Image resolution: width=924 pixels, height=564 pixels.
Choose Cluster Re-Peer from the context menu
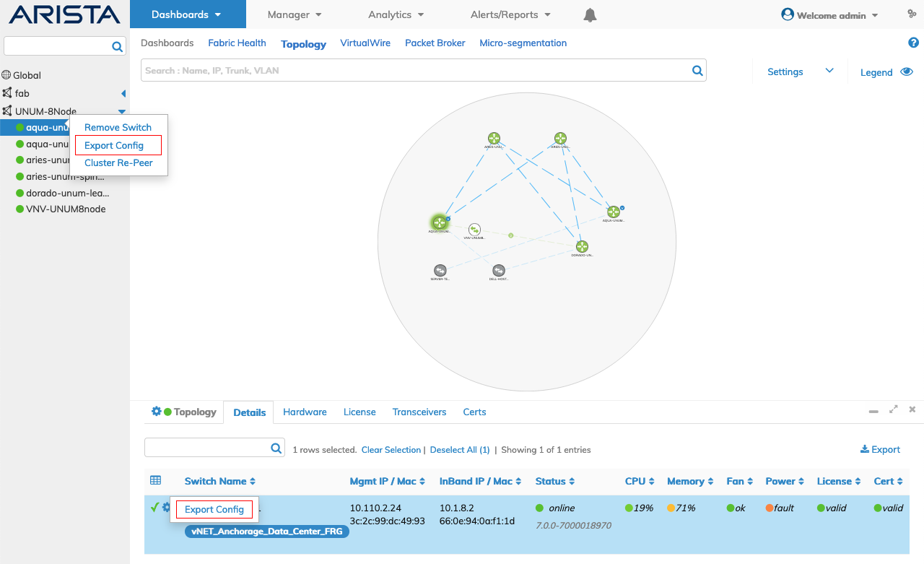click(x=118, y=162)
